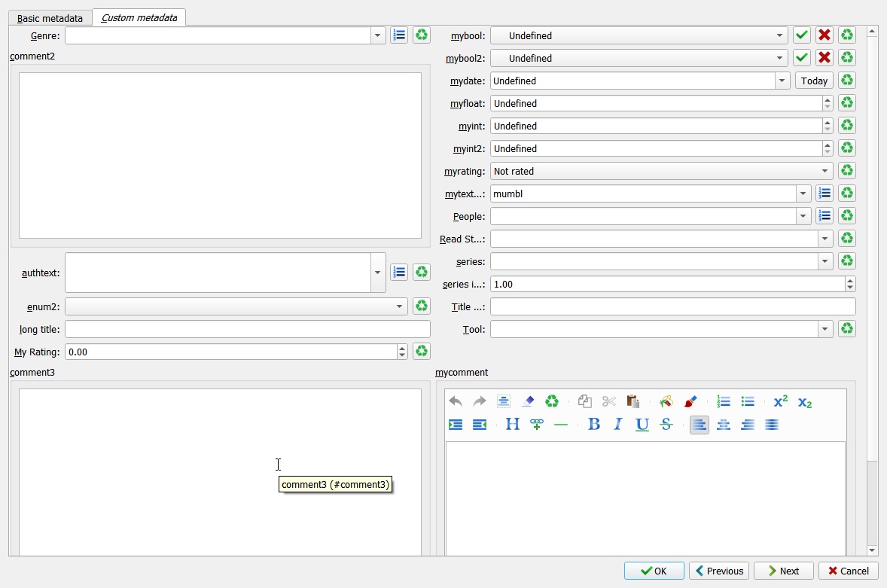Click Redo in mycomment editor
This screenshot has height=588, width=887.
click(479, 401)
